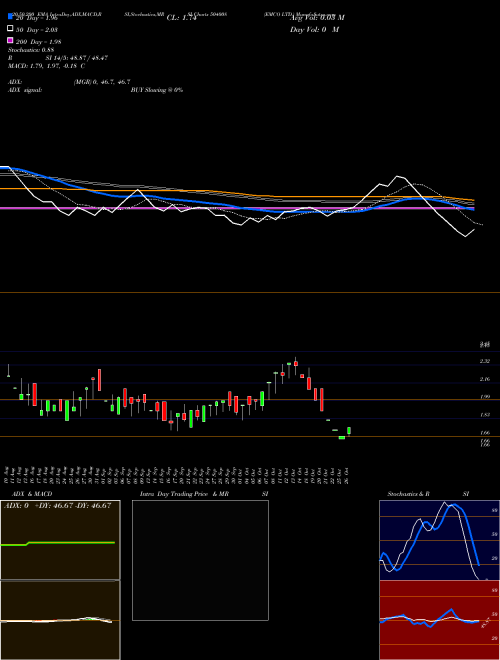Click the 'BUY Slowing @ 0%' signal text
The image size is (500, 660).
[157, 90]
